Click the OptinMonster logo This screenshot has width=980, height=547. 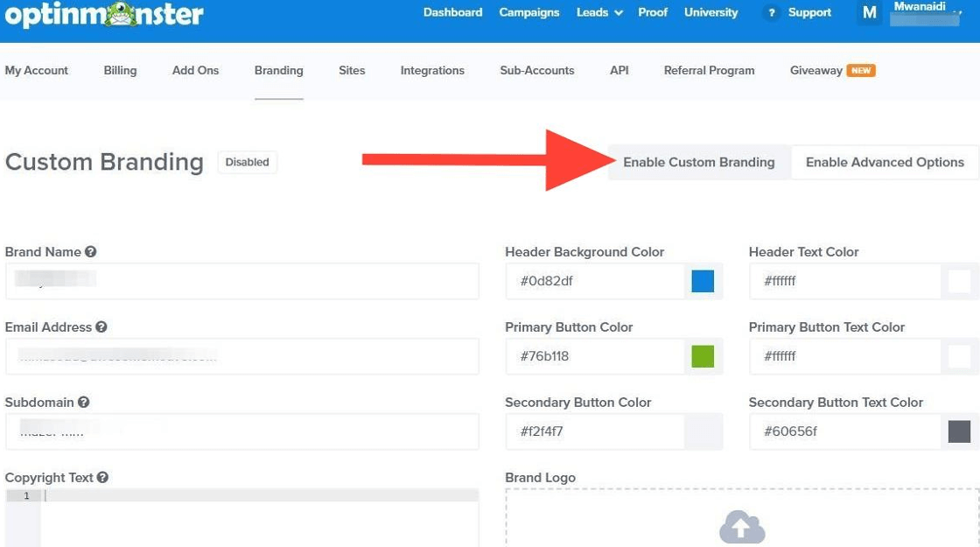tap(104, 14)
